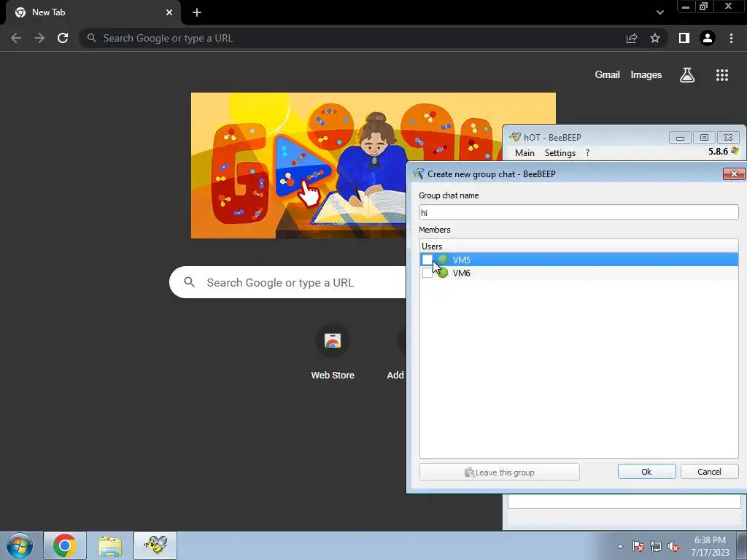The width and height of the screenshot is (747, 560).
Task: Expand the Chrome tab search chevron
Action: 659,12
